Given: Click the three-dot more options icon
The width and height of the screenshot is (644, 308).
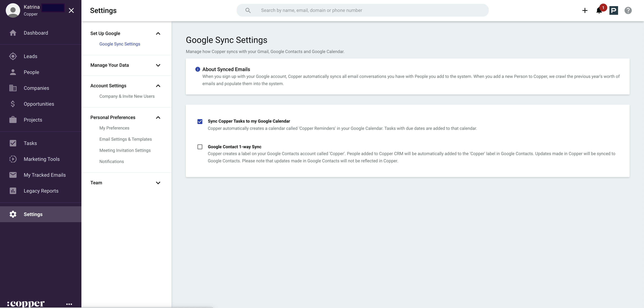Looking at the screenshot, I should pyautogui.click(x=69, y=304).
